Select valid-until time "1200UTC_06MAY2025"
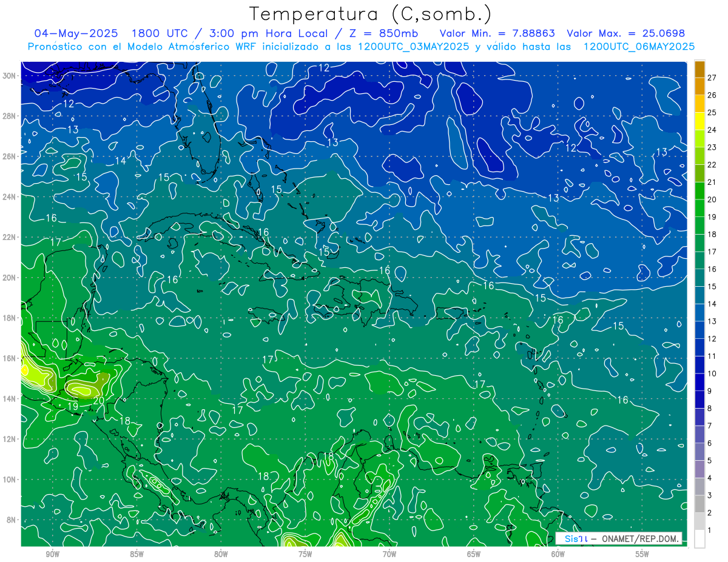 click(639, 46)
